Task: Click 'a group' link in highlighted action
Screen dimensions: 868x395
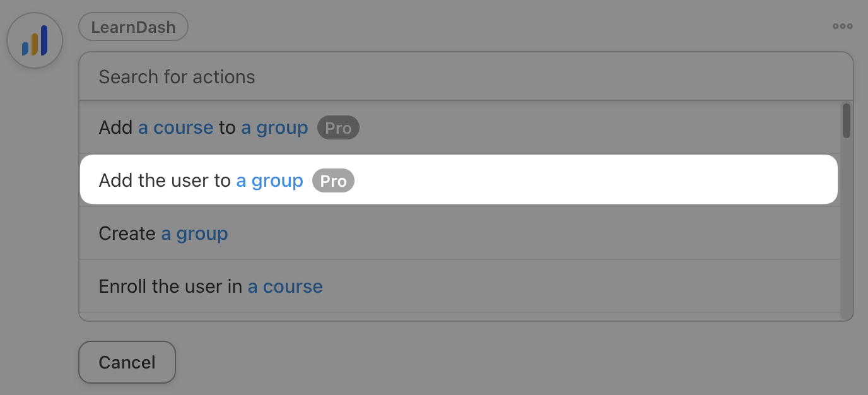Action: tap(269, 180)
